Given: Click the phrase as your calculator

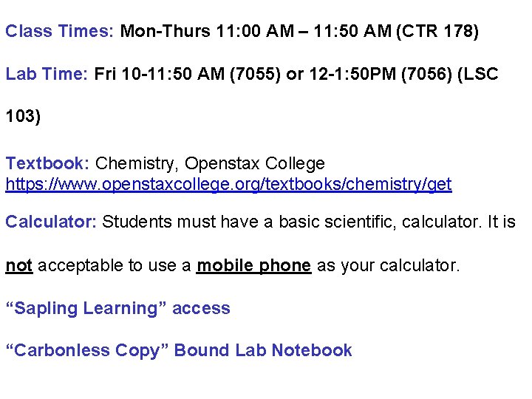Looking at the screenshot, I should pyautogui.click(x=388, y=266).
